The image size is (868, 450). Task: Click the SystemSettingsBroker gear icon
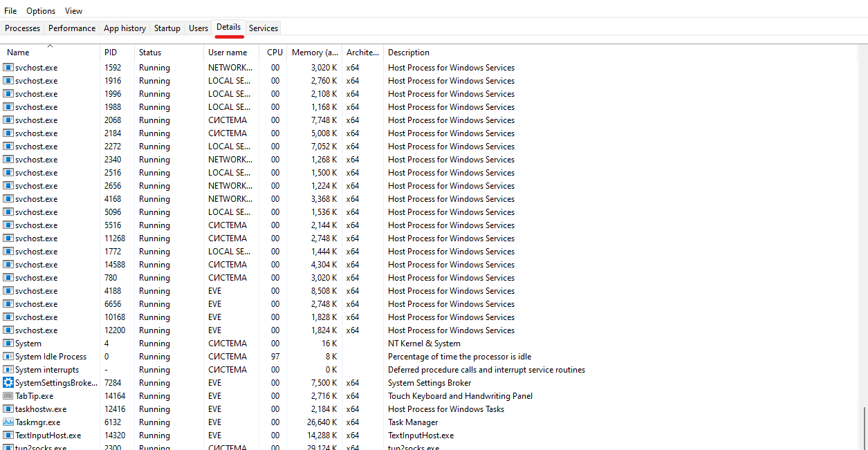click(8, 383)
